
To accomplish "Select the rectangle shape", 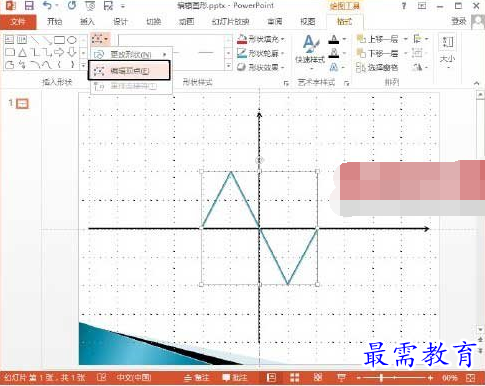I will (x=59, y=40).
